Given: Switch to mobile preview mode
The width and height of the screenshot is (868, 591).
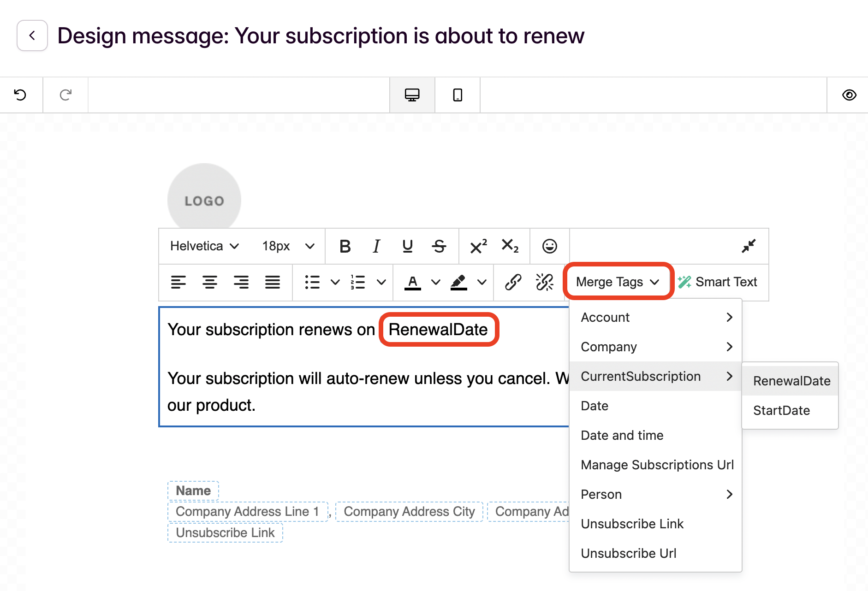Looking at the screenshot, I should (458, 95).
